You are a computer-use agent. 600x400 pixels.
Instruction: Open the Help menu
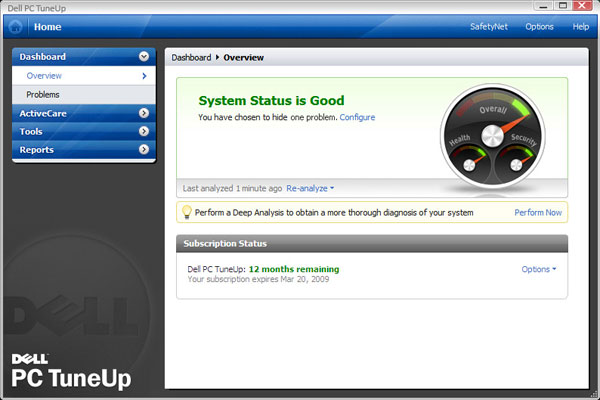coord(580,27)
